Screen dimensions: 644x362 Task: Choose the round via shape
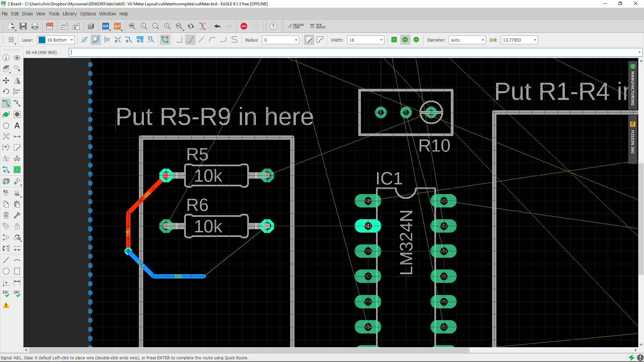(x=405, y=40)
